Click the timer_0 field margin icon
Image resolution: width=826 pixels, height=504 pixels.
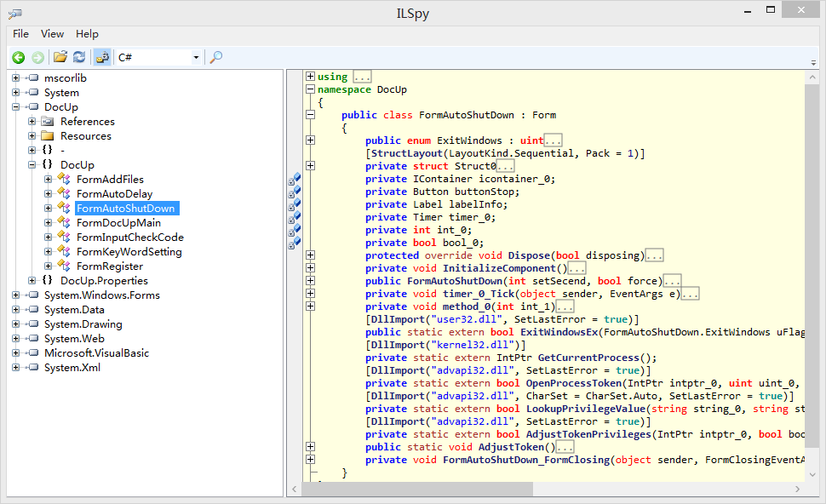click(x=295, y=217)
